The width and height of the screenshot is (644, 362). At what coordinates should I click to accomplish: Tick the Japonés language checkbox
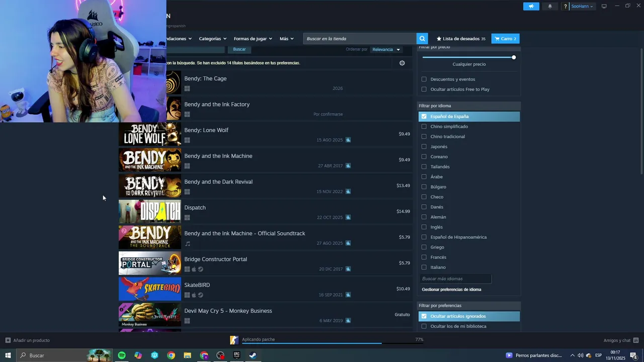coord(424,147)
